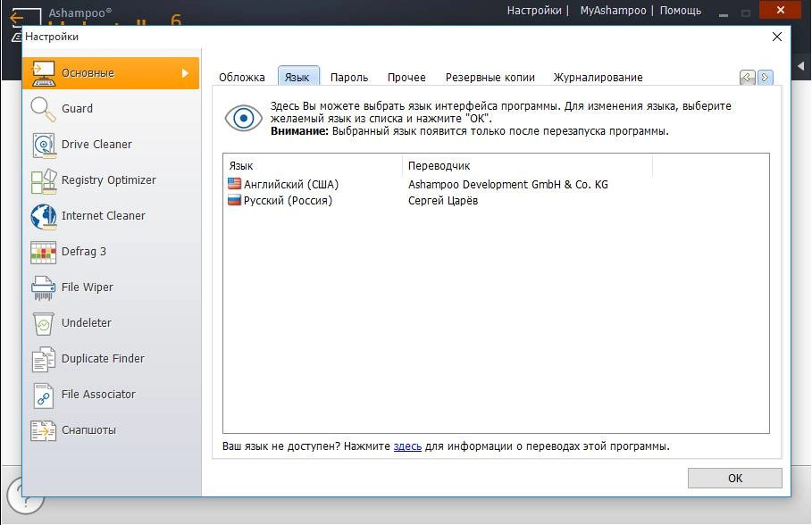Select the Internet Cleaner settings category

tap(111, 216)
